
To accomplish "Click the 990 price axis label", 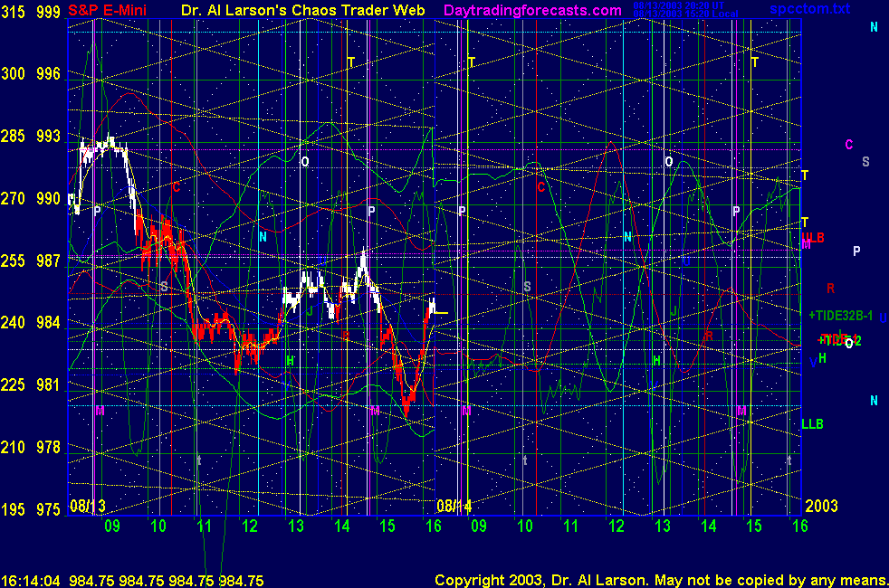I will click(48, 198).
